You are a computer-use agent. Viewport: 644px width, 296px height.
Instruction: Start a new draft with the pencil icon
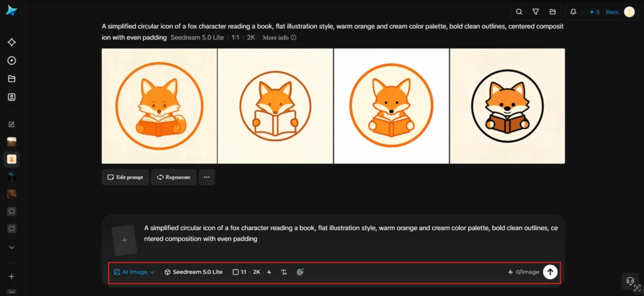(x=12, y=124)
